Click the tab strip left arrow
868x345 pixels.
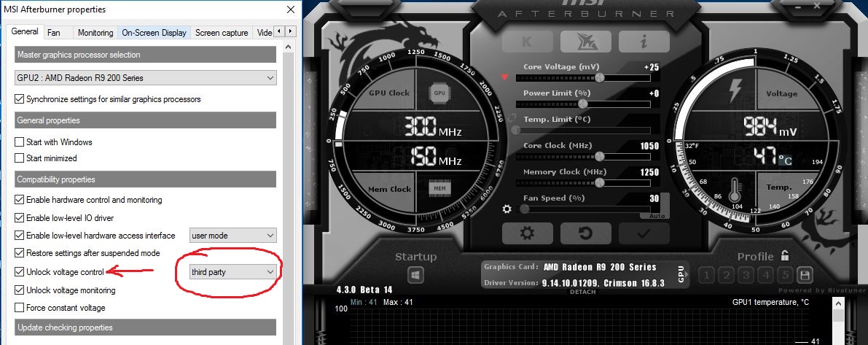[280, 31]
